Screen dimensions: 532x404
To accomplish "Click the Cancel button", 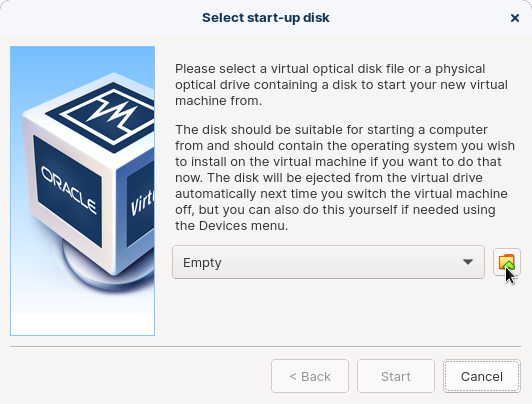I will [482, 376].
